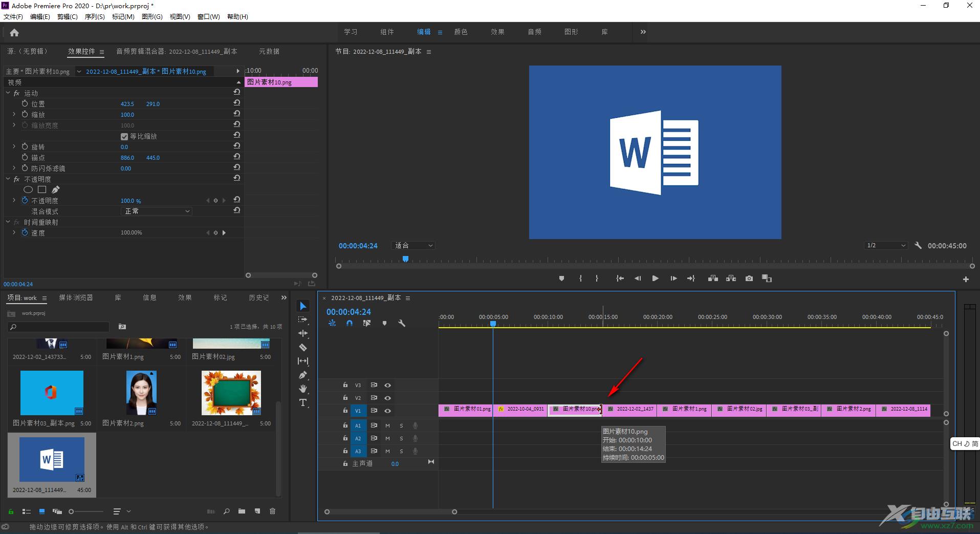Export frame with camera icon

(749, 279)
